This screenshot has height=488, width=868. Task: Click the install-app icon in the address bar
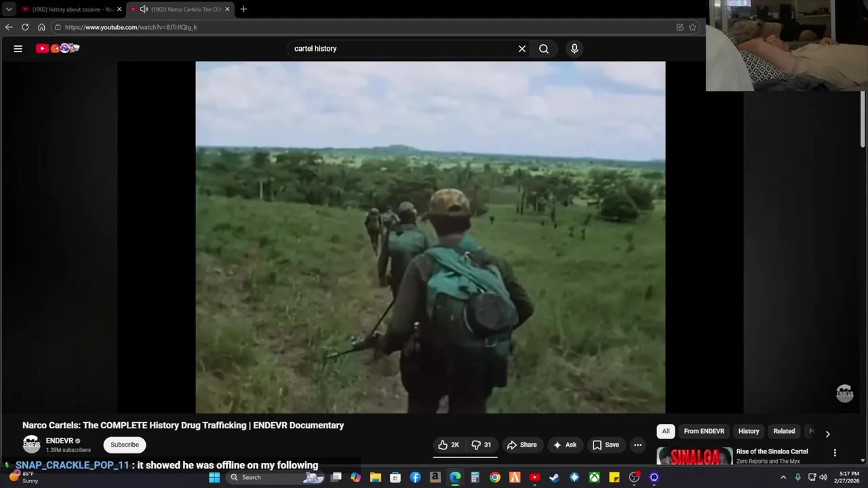pyautogui.click(x=679, y=27)
